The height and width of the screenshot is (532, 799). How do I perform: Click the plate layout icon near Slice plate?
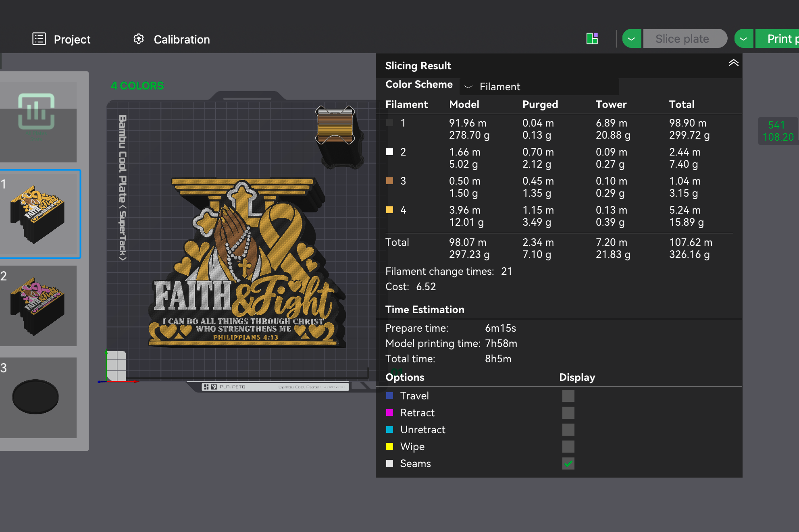coord(592,39)
